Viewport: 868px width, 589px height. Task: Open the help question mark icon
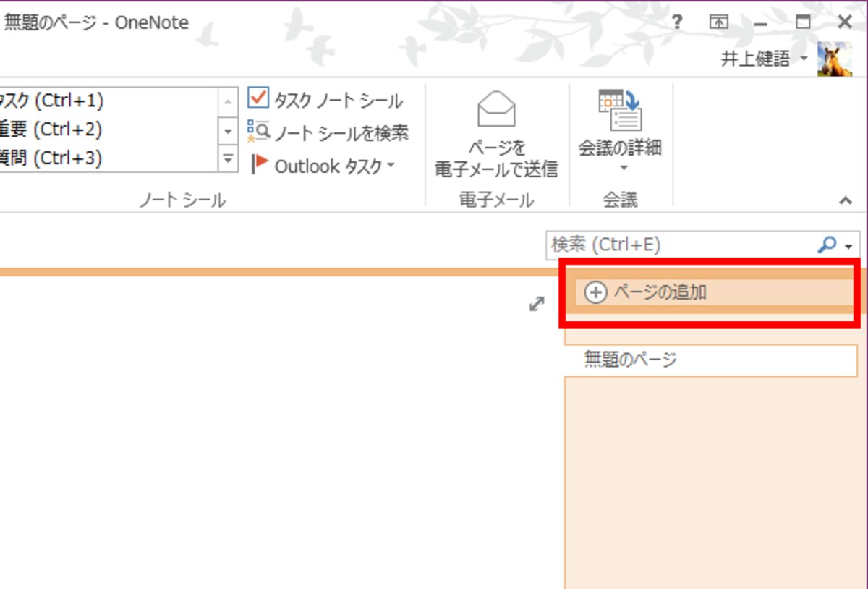[x=677, y=22]
